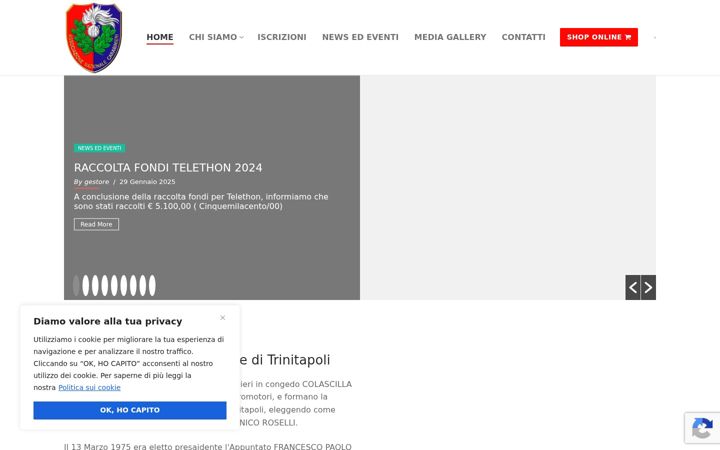The image size is (720, 450).
Task: Select the second slider pagination dot
Action: click(85, 286)
